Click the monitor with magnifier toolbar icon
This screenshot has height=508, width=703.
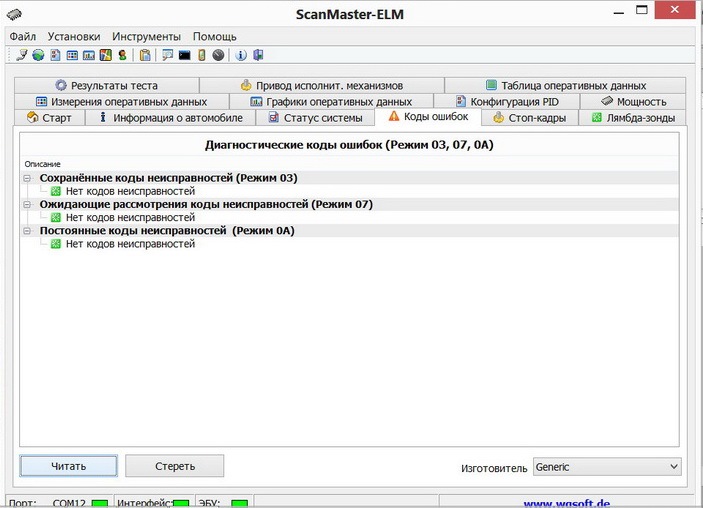coord(167,55)
